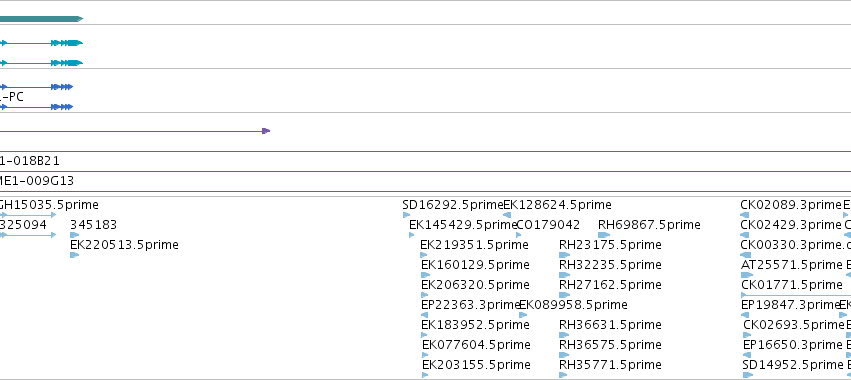
Task: Click the EP22363.3prime EST label
Action: pos(471,305)
